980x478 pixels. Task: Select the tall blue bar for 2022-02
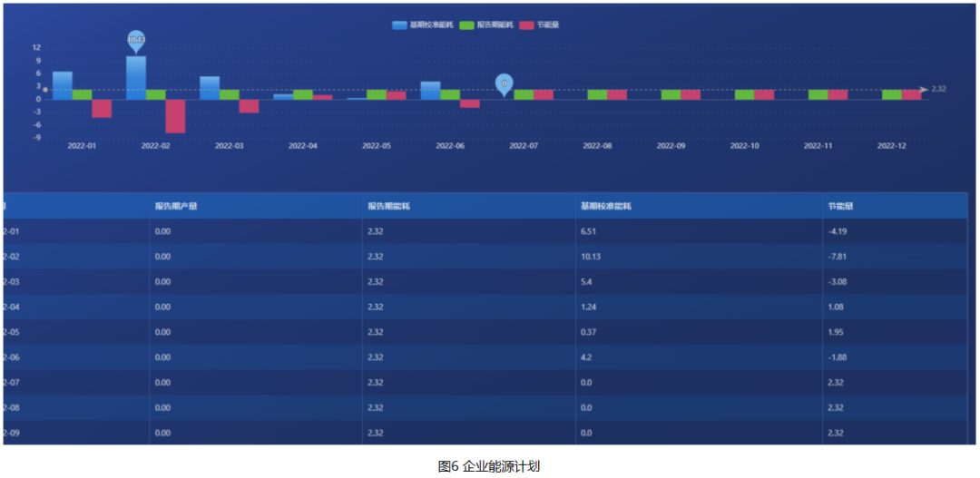coord(136,78)
